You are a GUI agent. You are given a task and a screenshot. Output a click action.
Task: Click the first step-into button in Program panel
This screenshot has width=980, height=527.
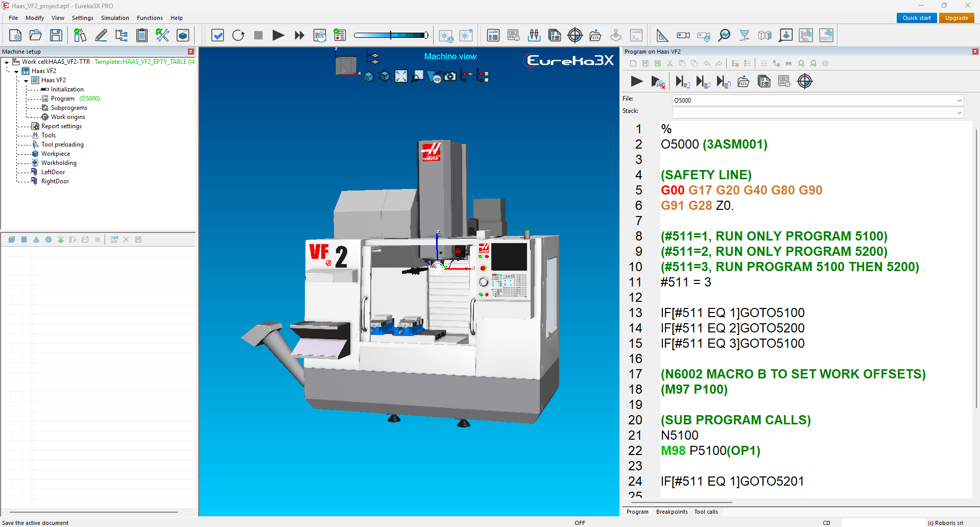[682, 81]
